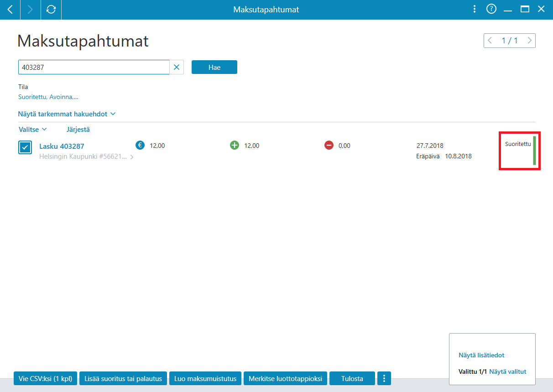Click green Suoritettu status bar
This screenshot has width=553, height=392.
point(534,150)
